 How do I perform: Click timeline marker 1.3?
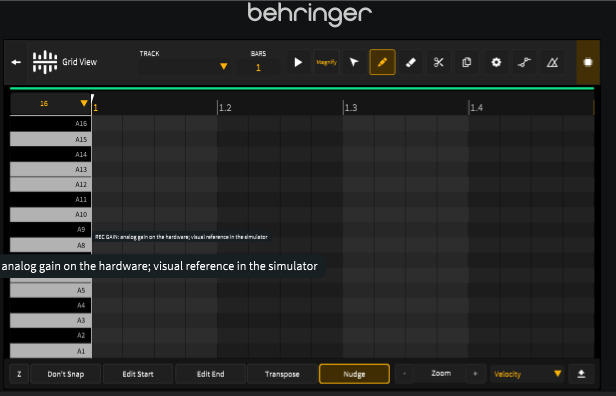(351, 108)
